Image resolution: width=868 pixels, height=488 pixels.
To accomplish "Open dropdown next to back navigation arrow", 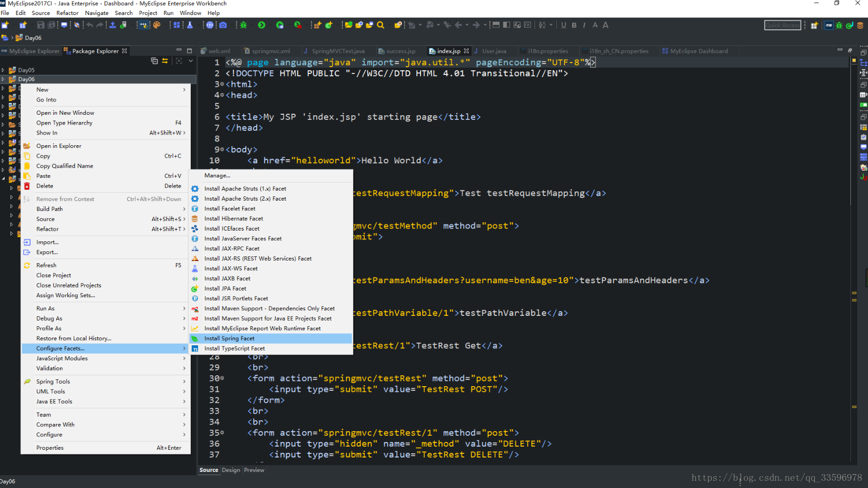I will click(467, 25).
